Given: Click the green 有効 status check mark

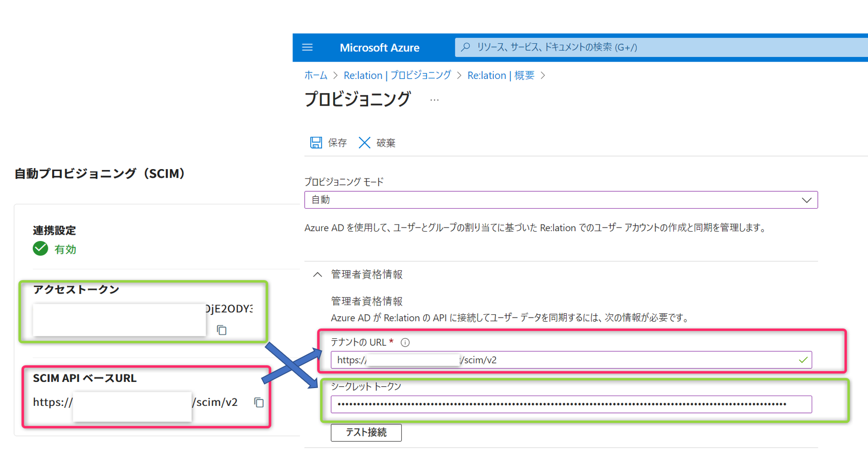Looking at the screenshot, I should click(x=40, y=249).
